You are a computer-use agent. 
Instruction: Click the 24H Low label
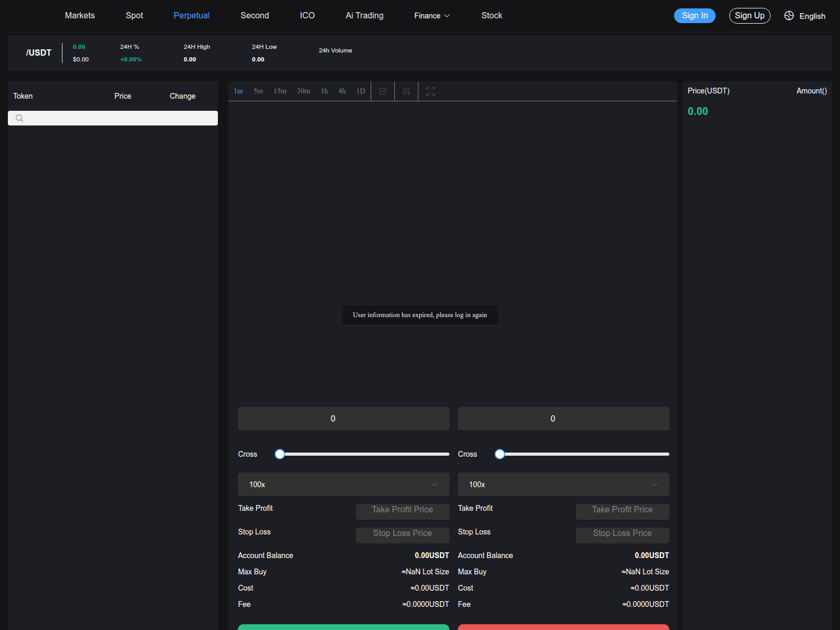(x=264, y=47)
